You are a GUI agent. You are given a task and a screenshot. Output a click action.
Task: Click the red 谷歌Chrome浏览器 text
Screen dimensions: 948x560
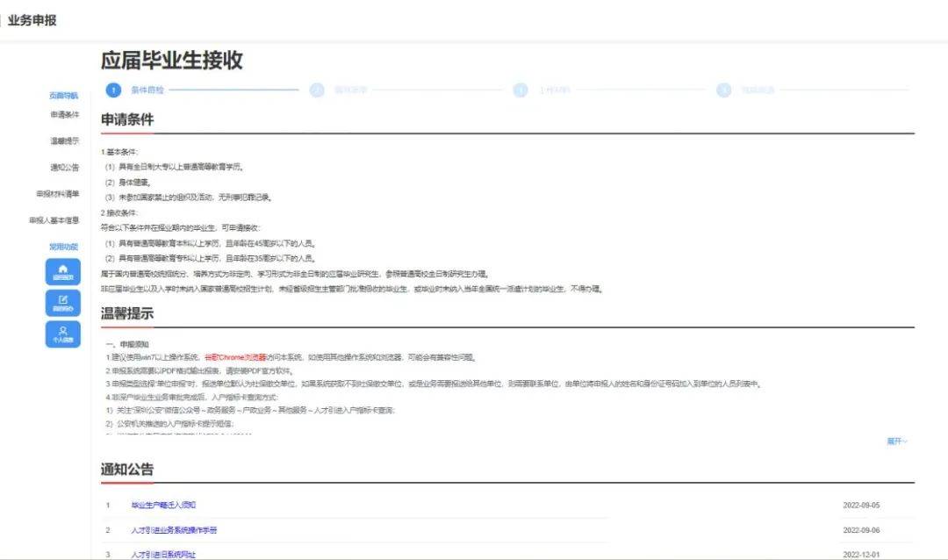[x=235, y=357]
